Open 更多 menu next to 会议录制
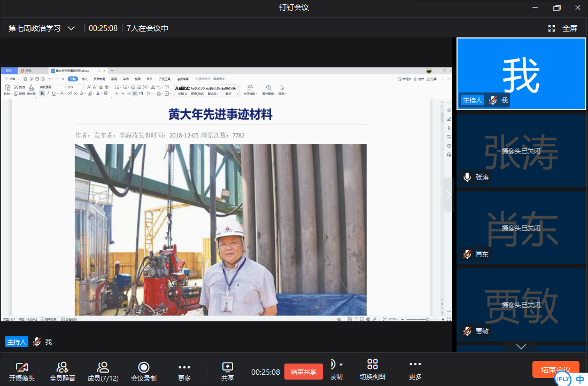Viewport: 588px width, 386px height. pyautogui.click(x=184, y=370)
